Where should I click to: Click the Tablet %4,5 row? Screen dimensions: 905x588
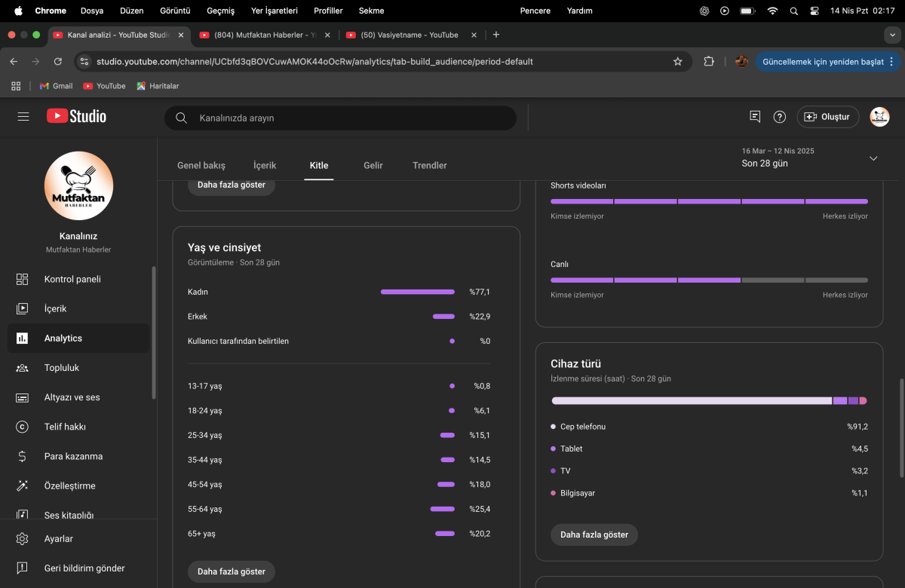709,449
